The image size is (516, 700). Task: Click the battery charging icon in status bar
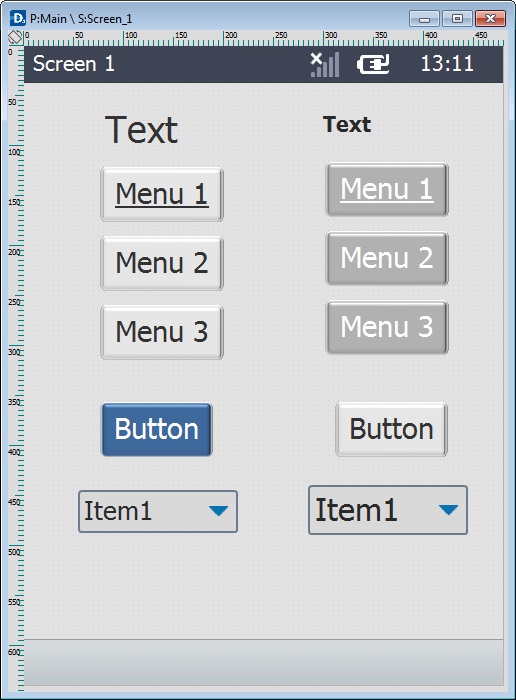click(373, 64)
